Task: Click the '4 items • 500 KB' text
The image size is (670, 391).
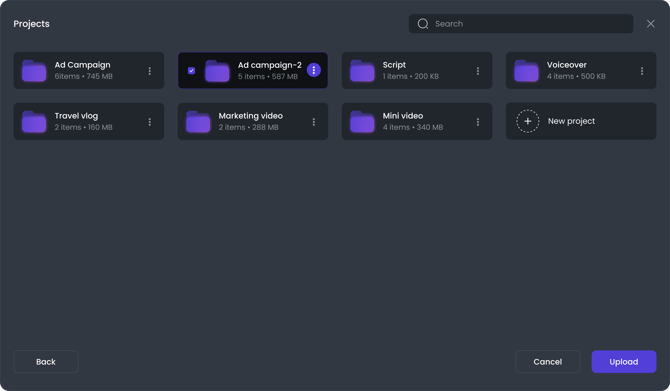Action: point(576,76)
